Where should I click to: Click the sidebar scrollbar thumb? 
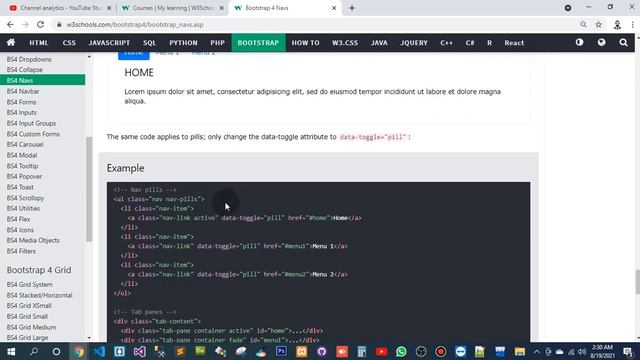coord(89,189)
